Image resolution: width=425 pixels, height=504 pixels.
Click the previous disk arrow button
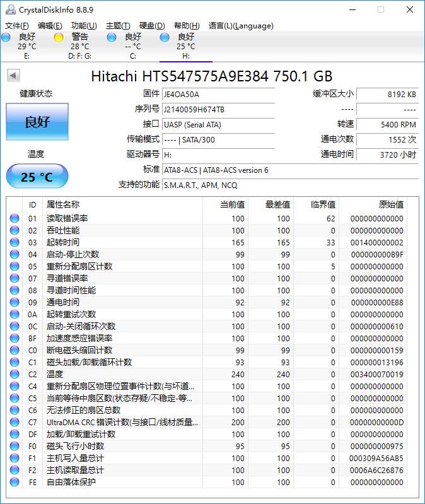[13, 76]
